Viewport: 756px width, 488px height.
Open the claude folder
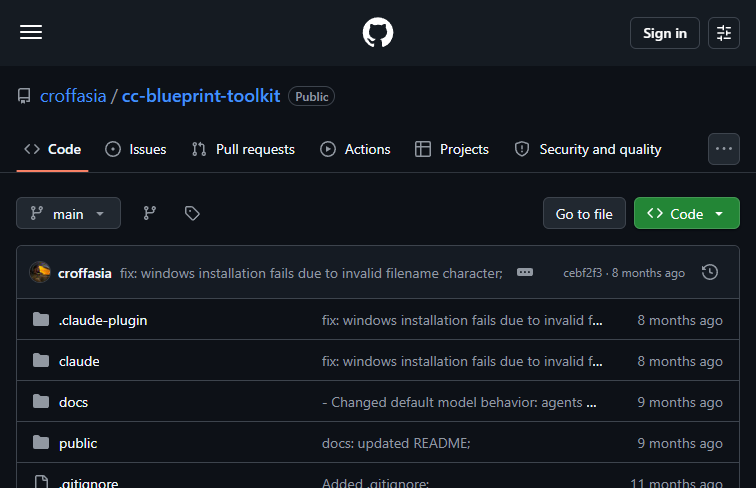click(79, 361)
